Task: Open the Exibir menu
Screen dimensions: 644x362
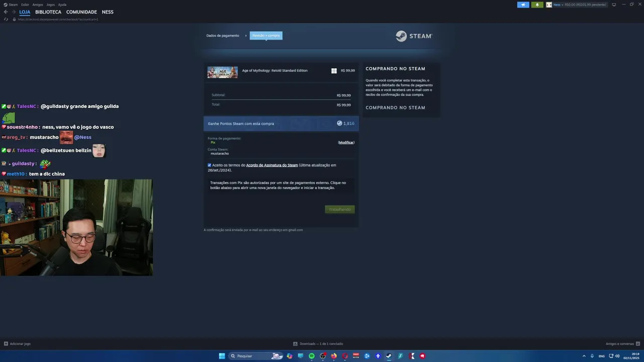Action: [25, 5]
